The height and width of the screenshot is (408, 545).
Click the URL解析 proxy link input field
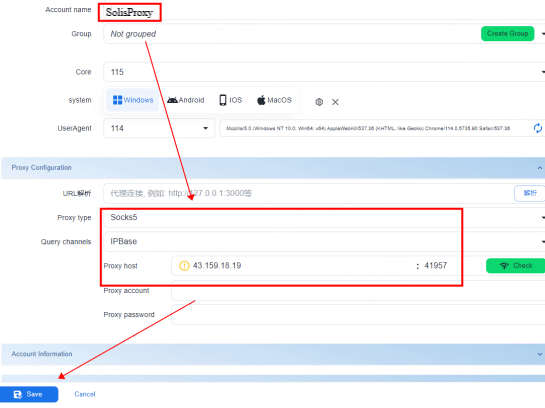[308, 193]
